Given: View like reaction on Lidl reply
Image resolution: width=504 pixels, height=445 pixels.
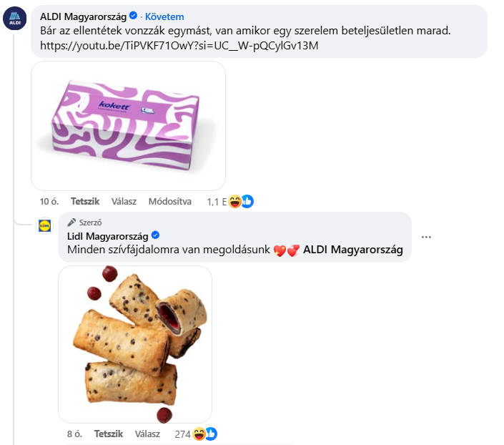Looking at the screenshot, I should (x=211, y=434).
